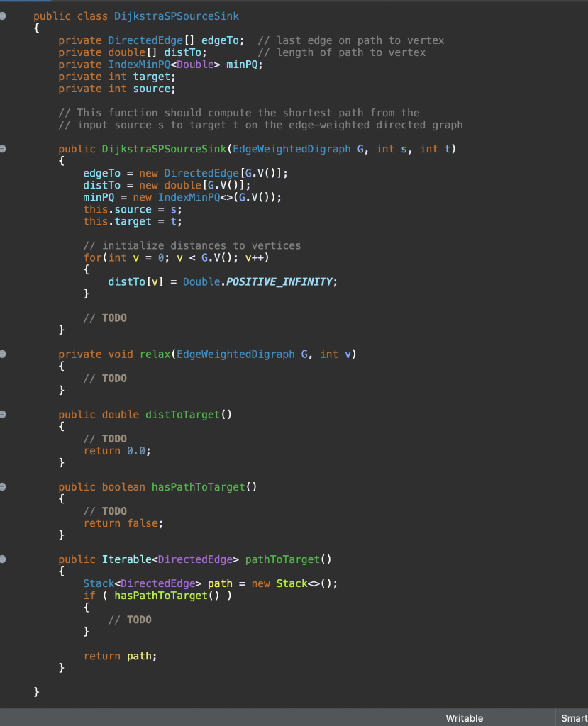Click the return false statement in hasPathToTarget
588x726 pixels.
[x=122, y=523]
